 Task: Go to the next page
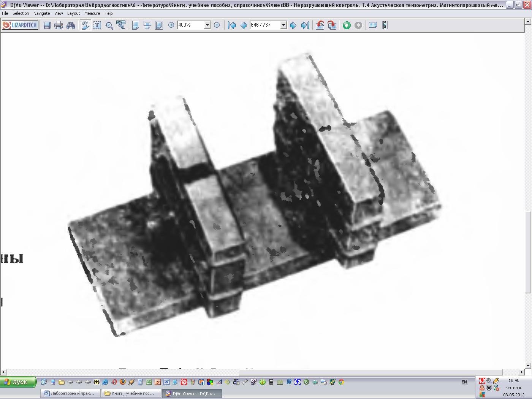[293, 25]
